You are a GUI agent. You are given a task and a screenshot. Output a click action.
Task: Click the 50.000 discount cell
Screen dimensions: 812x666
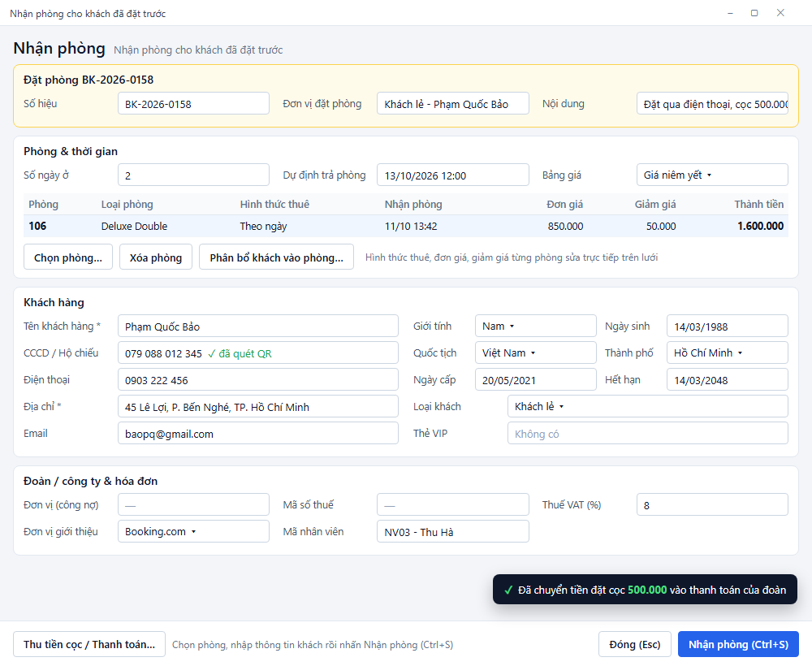click(661, 227)
